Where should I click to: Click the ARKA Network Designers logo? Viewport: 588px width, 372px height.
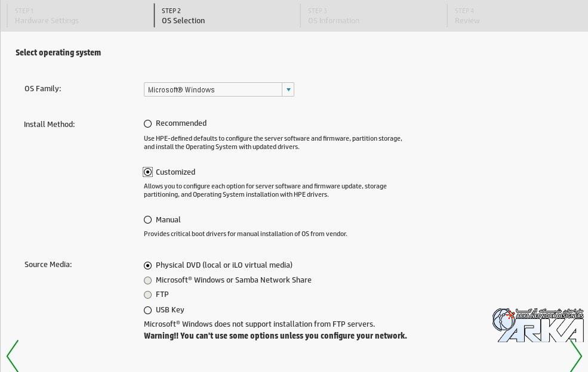537,325
